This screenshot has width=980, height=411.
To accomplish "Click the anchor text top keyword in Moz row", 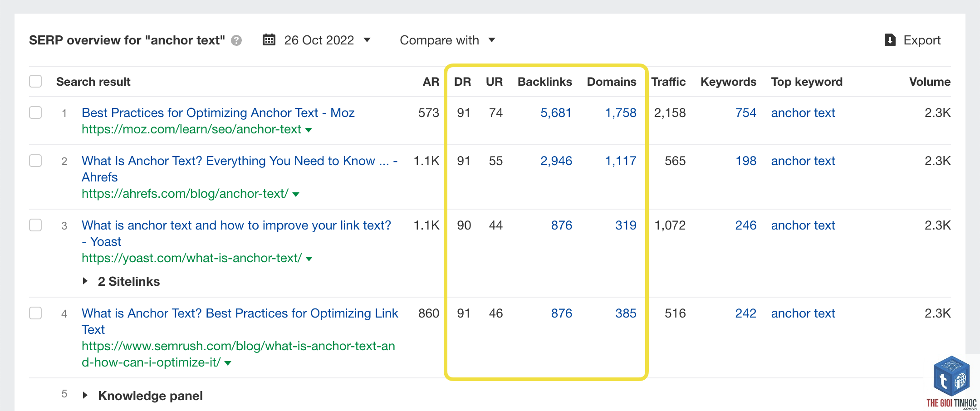I will (x=803, y=113).
